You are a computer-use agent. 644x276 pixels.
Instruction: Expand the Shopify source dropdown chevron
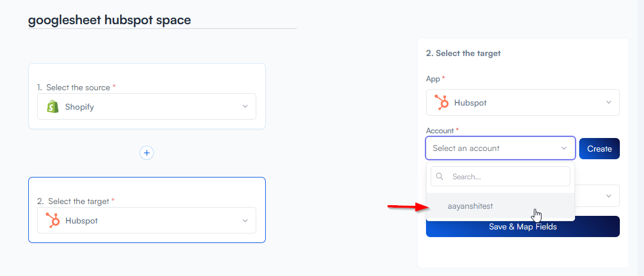[245, 107]
